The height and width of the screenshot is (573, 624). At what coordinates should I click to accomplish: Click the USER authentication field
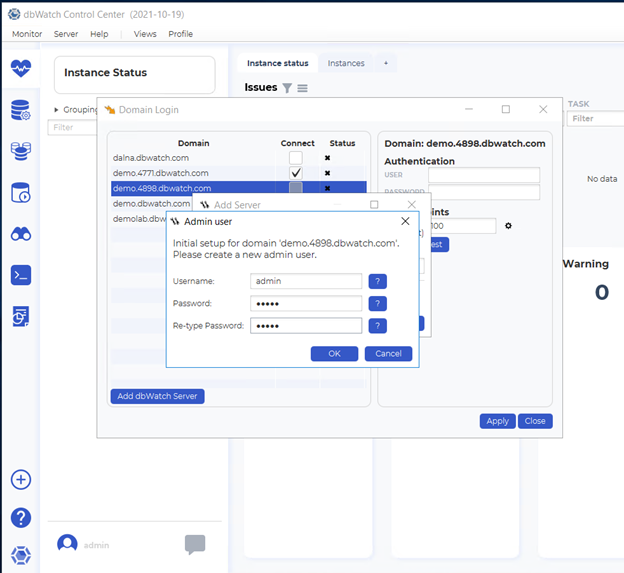tap(484, 175)
